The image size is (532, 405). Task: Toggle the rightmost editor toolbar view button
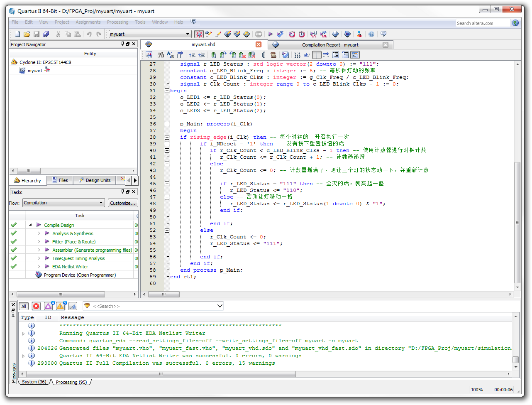[x=355, y=55]
